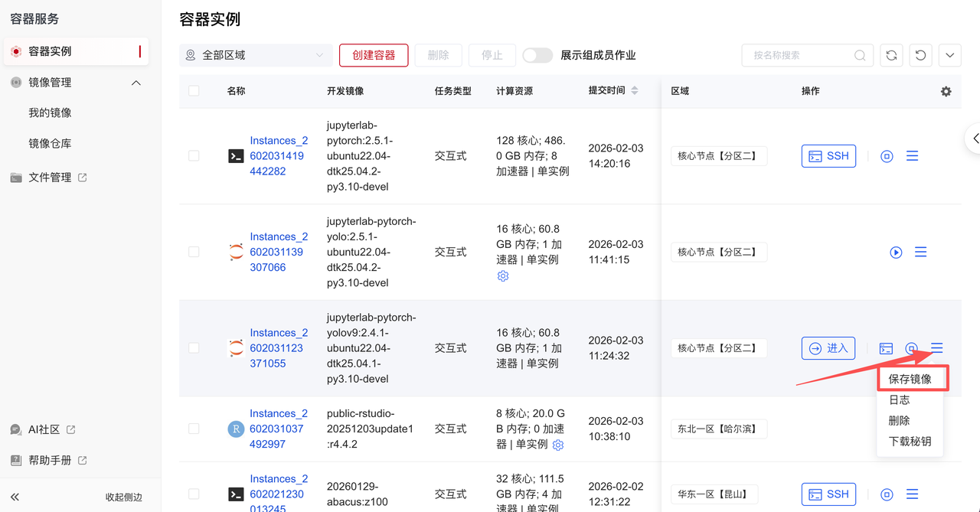Open terminal icon for the yolov9 instance
Image resolution: width=980 pixels, height=512 pixels.
coord(886,348)
